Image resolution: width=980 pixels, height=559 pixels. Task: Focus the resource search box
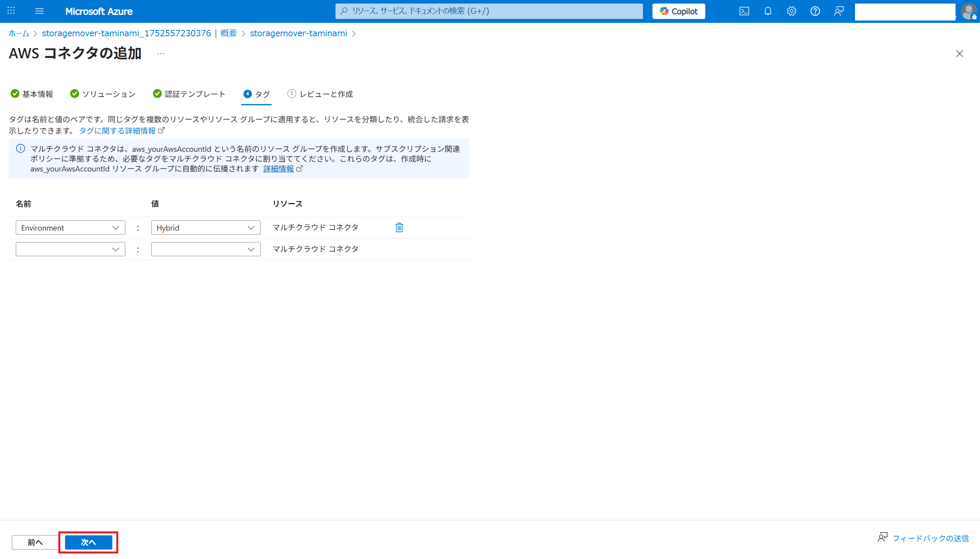pos(489,11)
